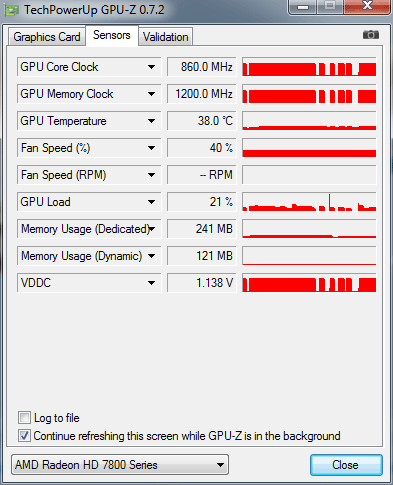Minimize the GPU-Z window

[x=303, y=7]
